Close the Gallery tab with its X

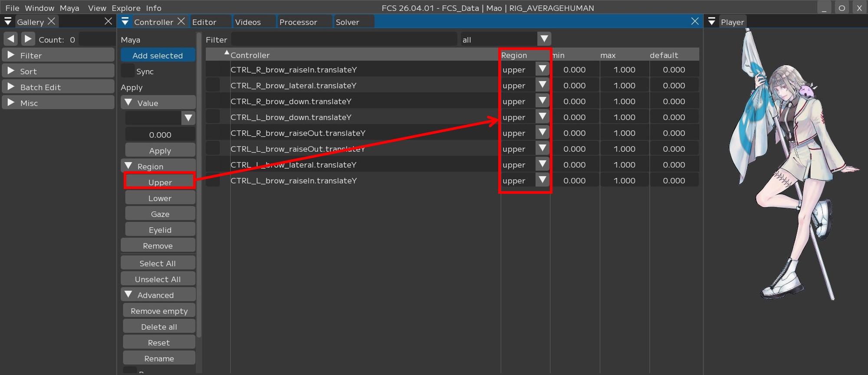tap(52, 21)
